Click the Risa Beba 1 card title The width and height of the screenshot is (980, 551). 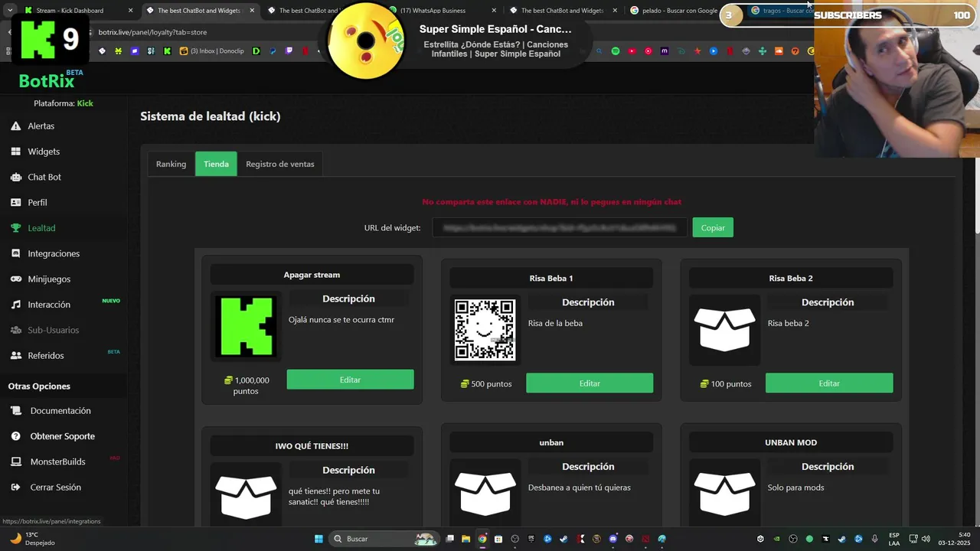pyautogui.click(x=551, y=279)
